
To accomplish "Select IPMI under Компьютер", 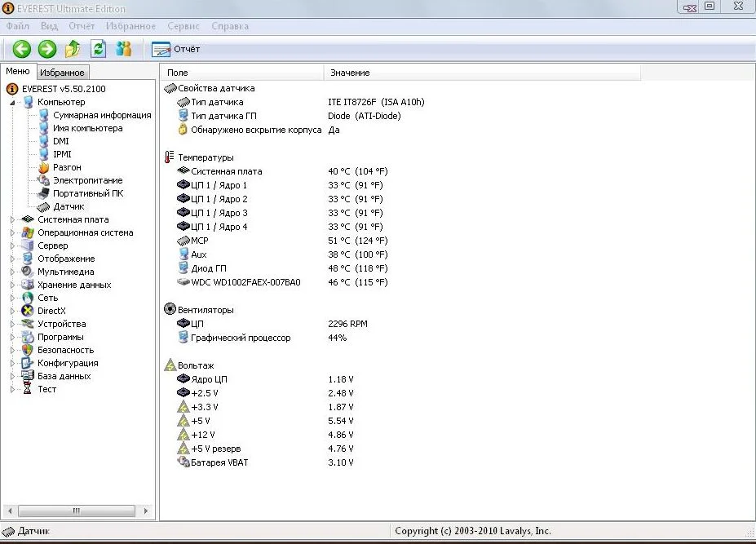I will [x=62, y=154].
